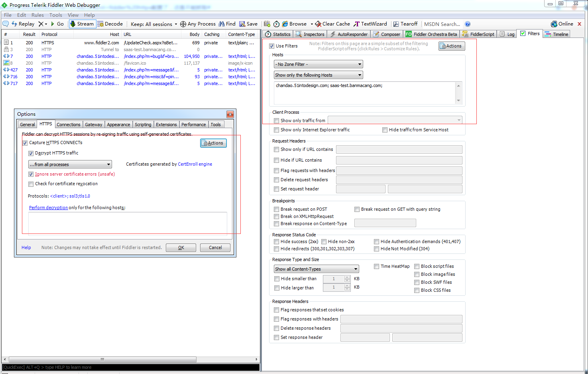The height and width of the screenshot is (374, 588).
Task: Click the comment balloon toolbar icon
Action: point(6,24)
